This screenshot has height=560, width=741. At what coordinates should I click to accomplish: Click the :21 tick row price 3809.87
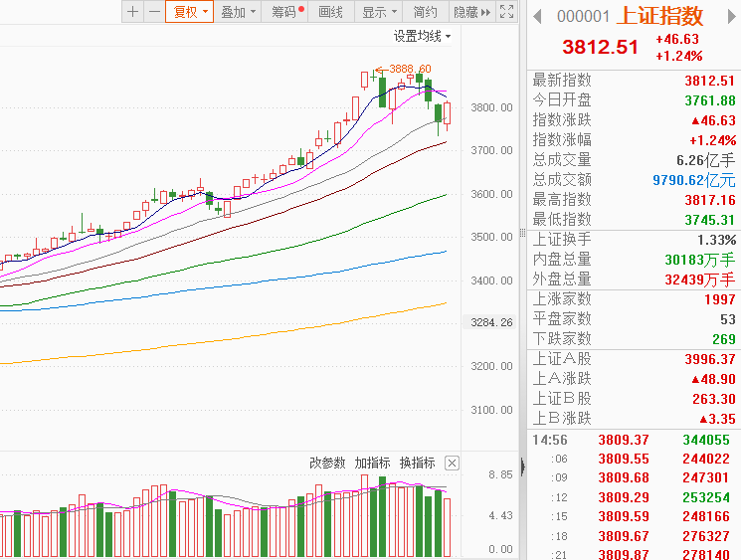coord(624,554)
